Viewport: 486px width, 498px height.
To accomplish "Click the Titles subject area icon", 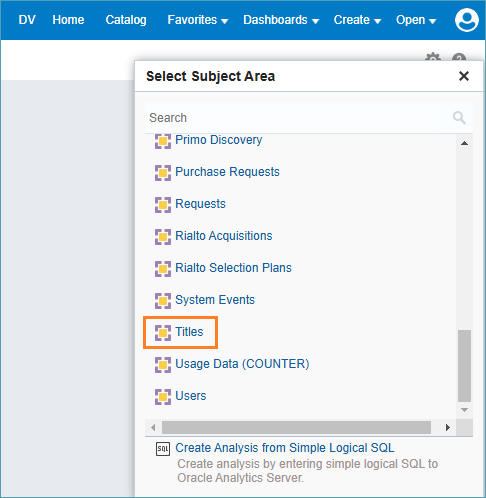I will (163, 333).
